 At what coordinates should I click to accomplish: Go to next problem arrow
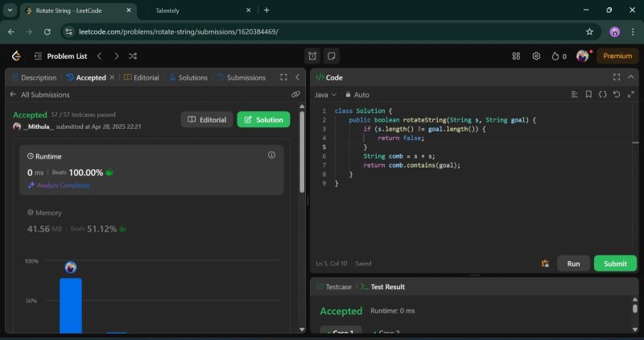(x=116, y=56)
